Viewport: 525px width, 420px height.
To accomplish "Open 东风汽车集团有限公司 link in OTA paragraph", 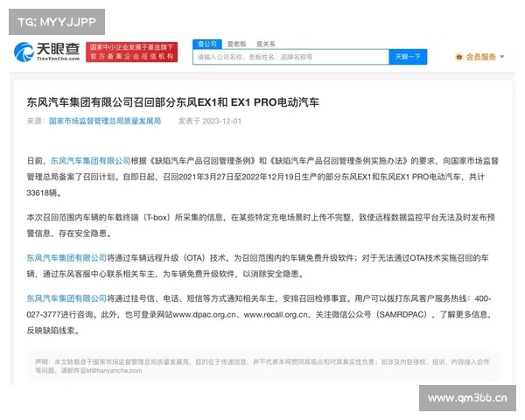I will (66, 258).
